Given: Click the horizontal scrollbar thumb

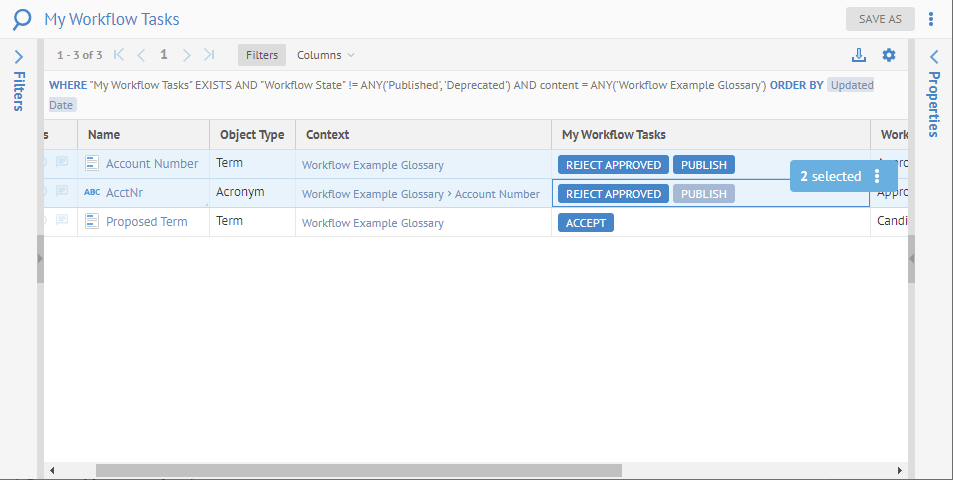Looking at the screenshot, I should pos(358,470).
